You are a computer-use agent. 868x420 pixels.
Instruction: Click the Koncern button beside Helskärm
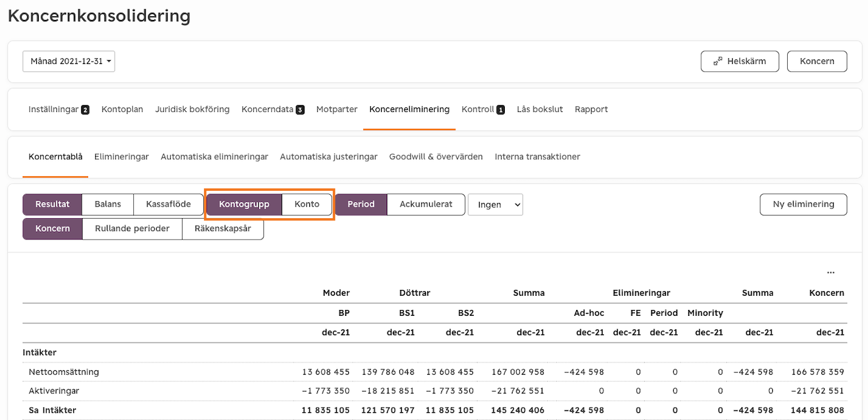coord(817,61)
